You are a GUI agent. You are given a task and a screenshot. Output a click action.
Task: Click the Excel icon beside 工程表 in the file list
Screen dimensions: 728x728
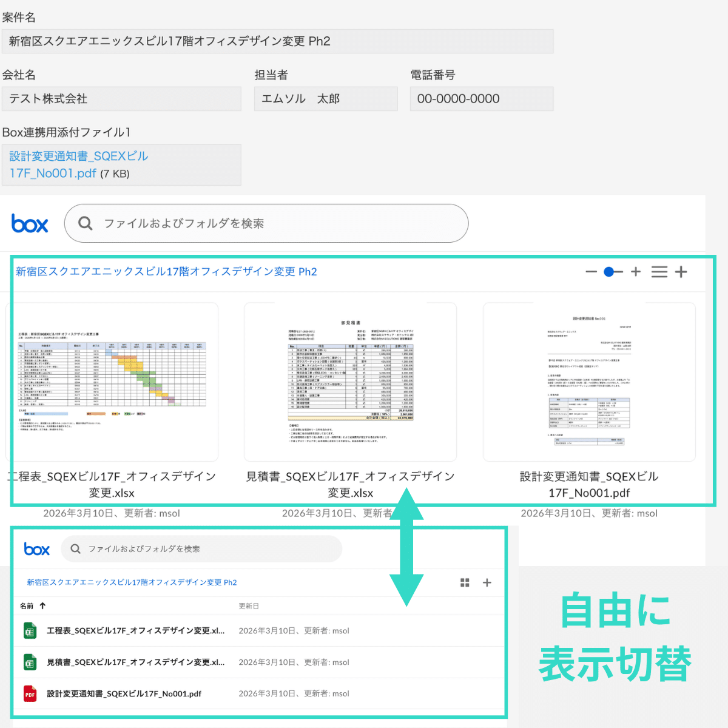pyautogui.click(x=30, y=631)
